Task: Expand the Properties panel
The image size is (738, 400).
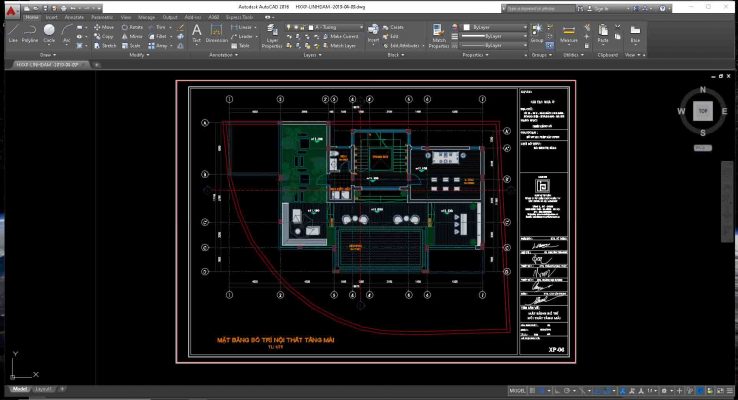Action: (x=475, y=55)
